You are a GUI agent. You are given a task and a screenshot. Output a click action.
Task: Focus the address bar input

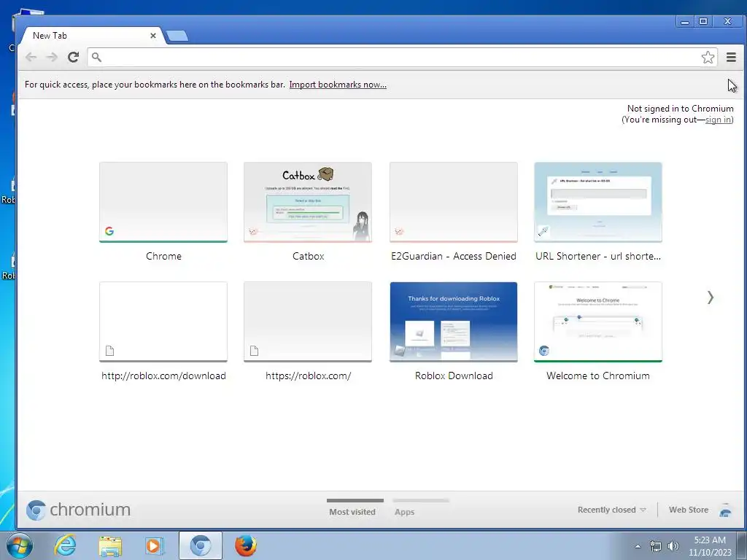point(402,57)
